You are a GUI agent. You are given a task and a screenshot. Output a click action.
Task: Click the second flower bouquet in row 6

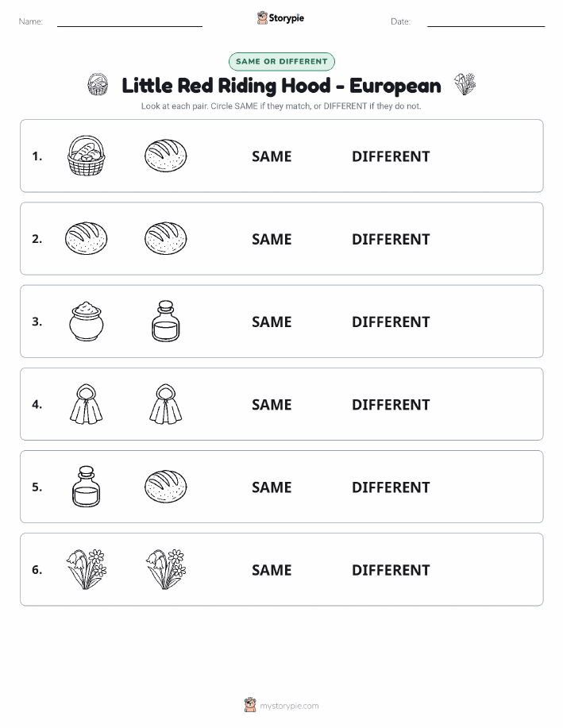(x=166, y=569)
